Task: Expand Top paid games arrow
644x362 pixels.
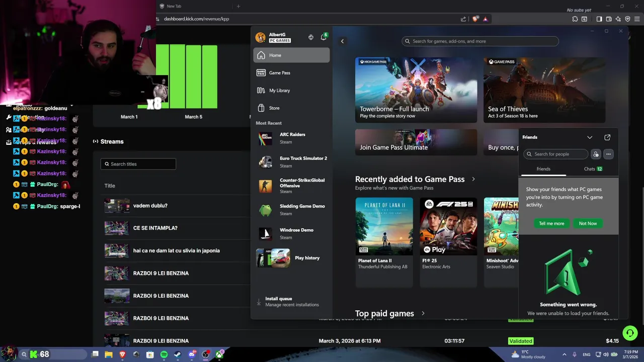Action: coord(423,313)
